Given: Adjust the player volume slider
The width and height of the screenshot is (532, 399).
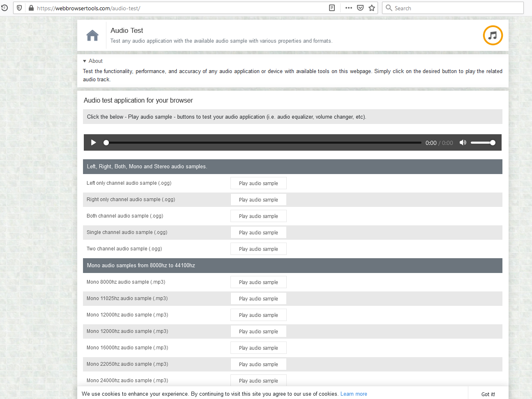Looking at the screenshot, I should pos(483,142).
